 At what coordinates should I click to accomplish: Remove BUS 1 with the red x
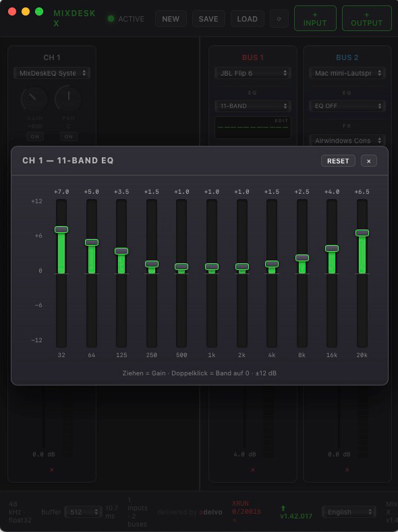coord(252,470)
